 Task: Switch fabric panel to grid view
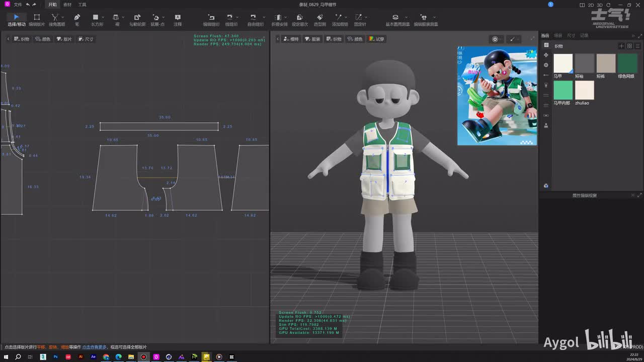629,46
